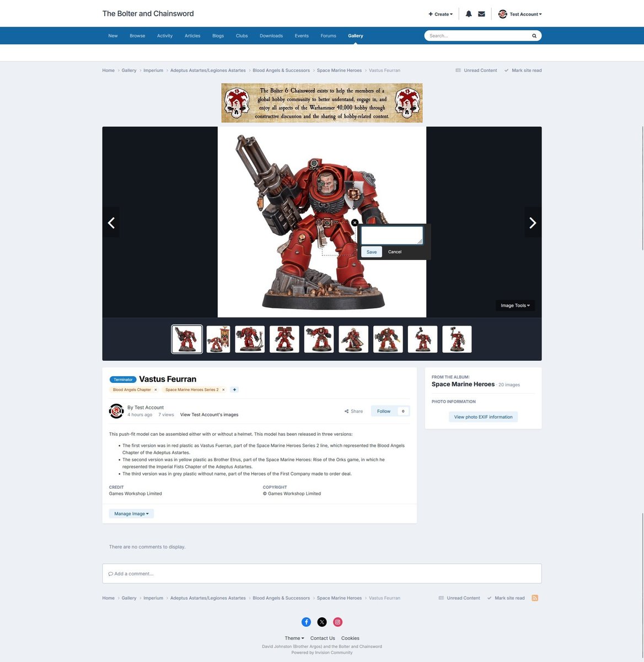Open Blood Angels & Successors in top breadcrumb

tap(281, 71)
